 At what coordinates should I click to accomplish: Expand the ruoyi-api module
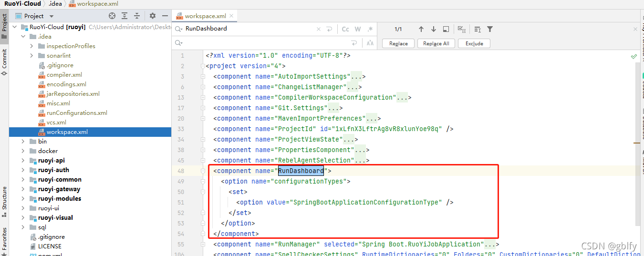23,161
